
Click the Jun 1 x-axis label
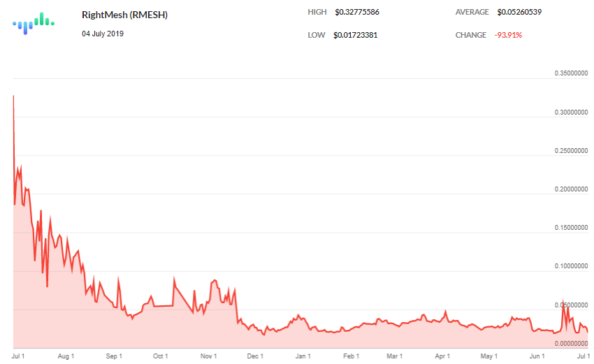(x=537, y=356)
